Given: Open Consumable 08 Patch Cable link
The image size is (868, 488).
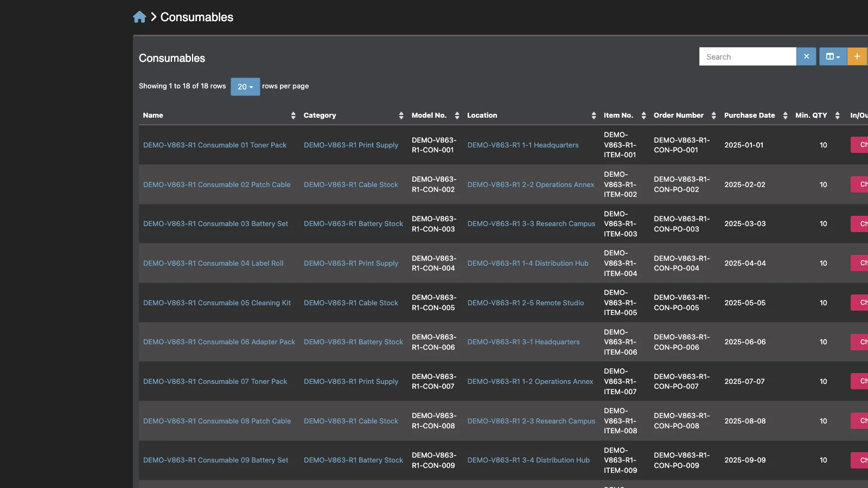Looking at the screenshot, I should [x=217, y=421].
